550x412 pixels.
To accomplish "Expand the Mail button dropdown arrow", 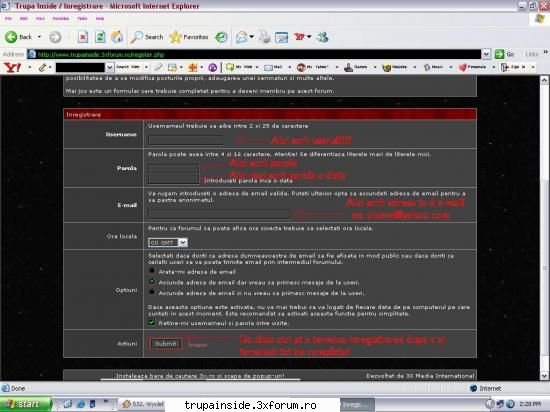I will click(x=289, y=67).
